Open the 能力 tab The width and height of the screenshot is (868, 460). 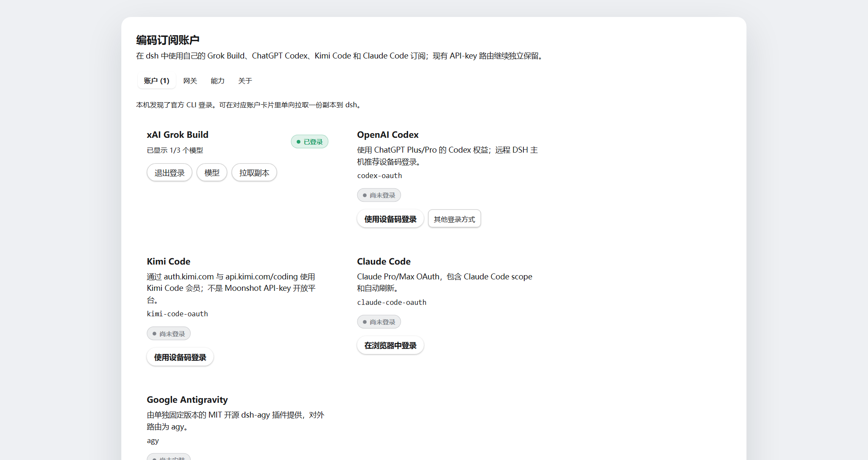pos(217,81)
